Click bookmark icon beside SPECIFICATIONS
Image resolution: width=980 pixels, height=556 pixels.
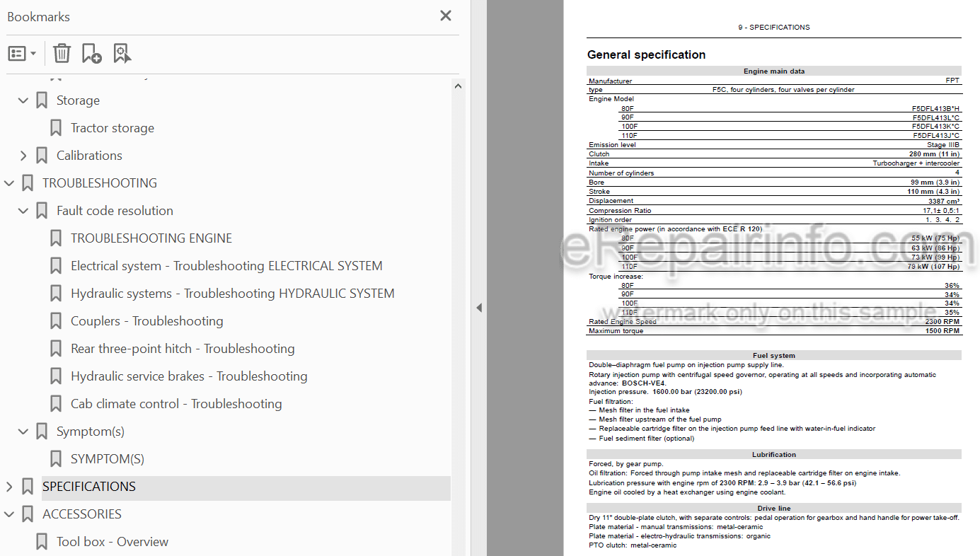click(28, 487)
